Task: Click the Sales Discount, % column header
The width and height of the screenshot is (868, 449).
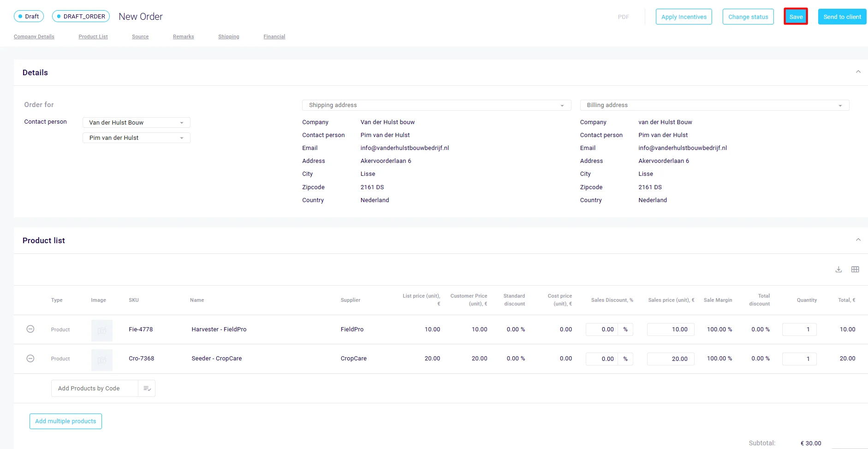Action: pos(612,300)
